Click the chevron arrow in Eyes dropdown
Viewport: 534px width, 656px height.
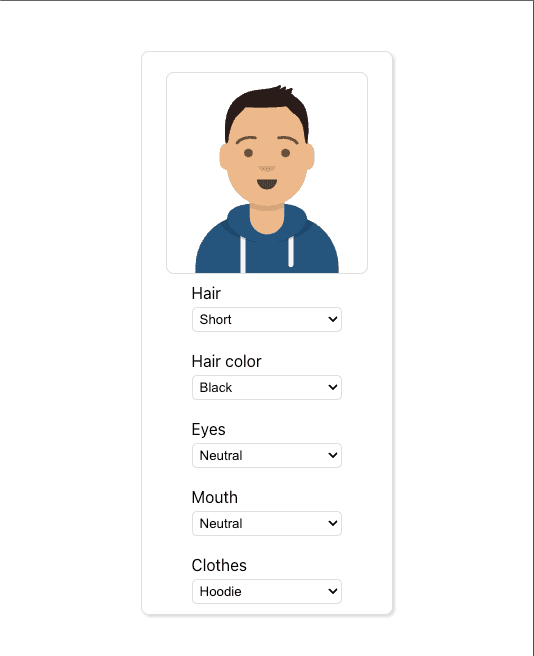coord(333,456)
